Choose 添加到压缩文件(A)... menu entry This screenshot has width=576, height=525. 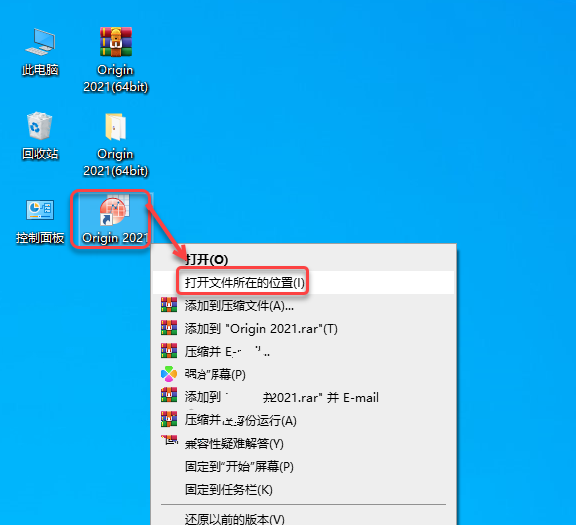click(304, 305)
